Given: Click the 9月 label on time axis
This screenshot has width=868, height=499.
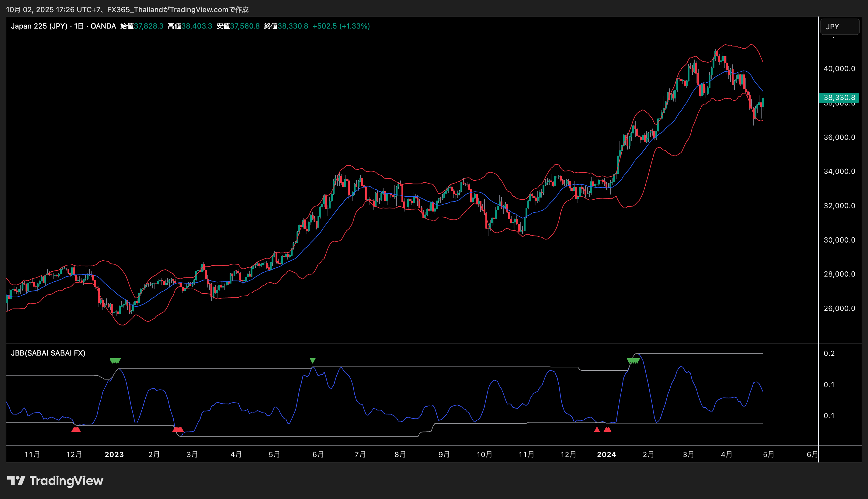Looking at the screenshot, I should 444,454.
